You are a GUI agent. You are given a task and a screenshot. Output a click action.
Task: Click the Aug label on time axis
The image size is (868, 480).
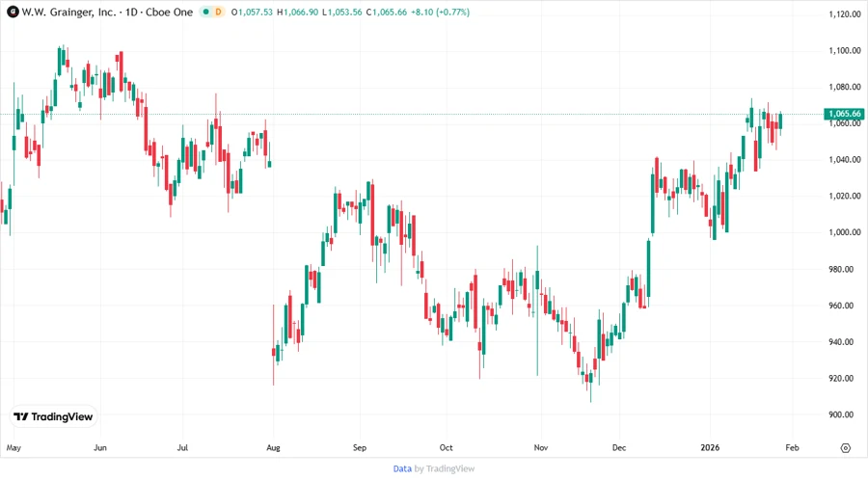click(x=274, y=448)
